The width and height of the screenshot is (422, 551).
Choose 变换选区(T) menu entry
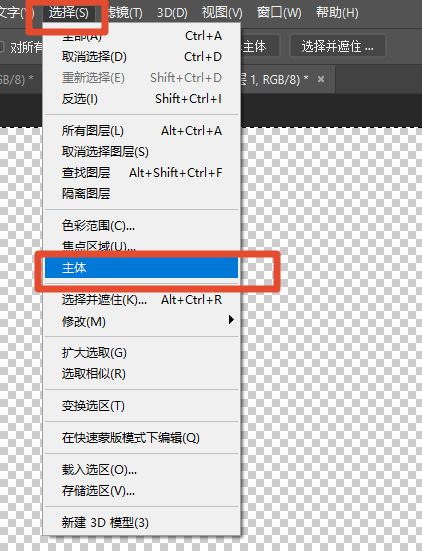pos(142,406)
